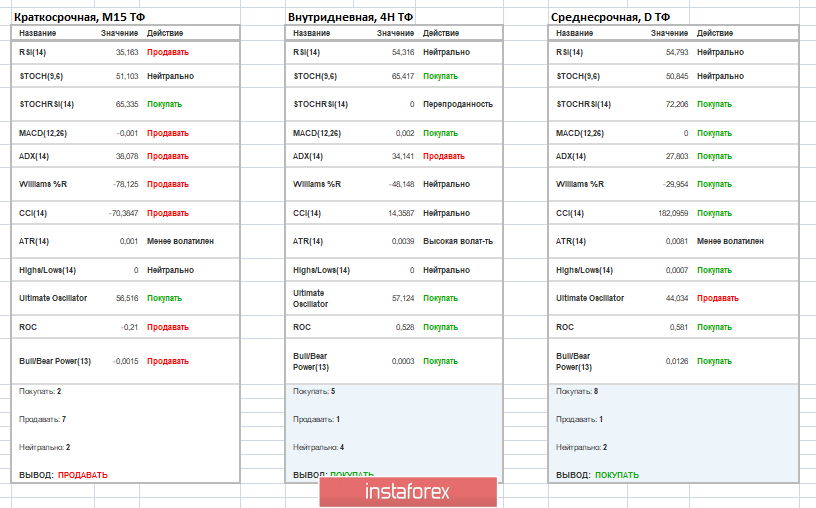Viewport: 816px width, 508px height.
Task: Click ATR(14) value 0,0039
Action: click(x=403, y=242)
